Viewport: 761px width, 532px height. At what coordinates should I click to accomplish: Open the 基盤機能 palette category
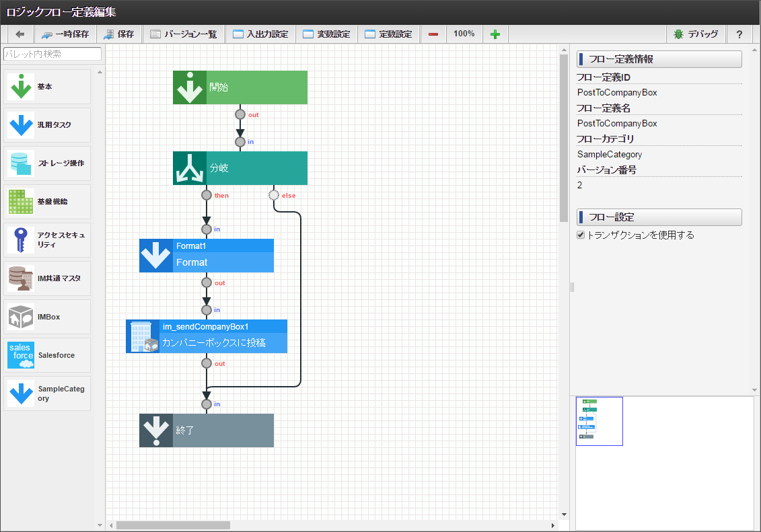pos(47,201)
